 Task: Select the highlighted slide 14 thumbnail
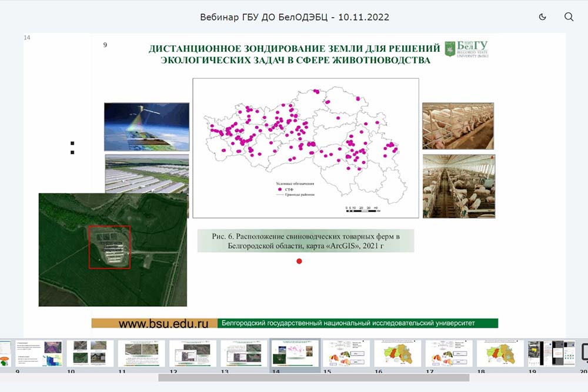click(295, 354)
